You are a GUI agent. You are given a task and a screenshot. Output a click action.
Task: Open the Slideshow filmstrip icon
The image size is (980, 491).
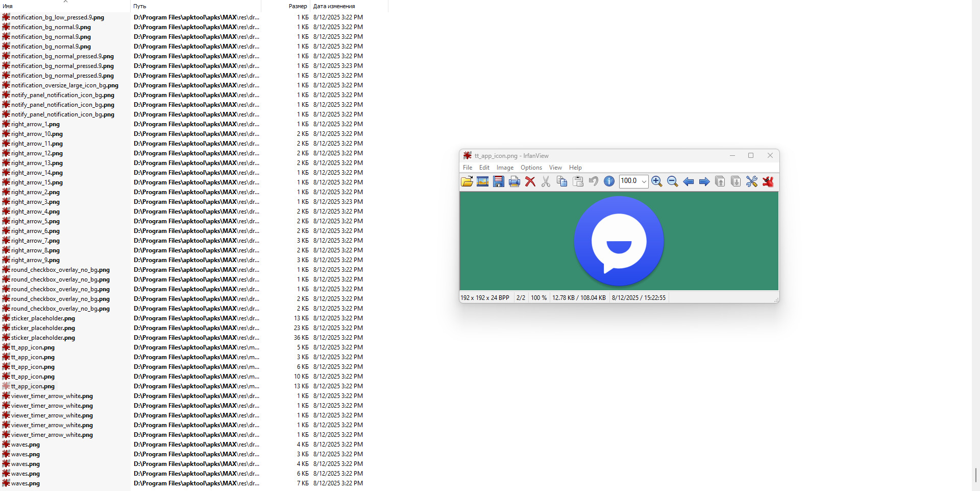click(x=482, y=181)
